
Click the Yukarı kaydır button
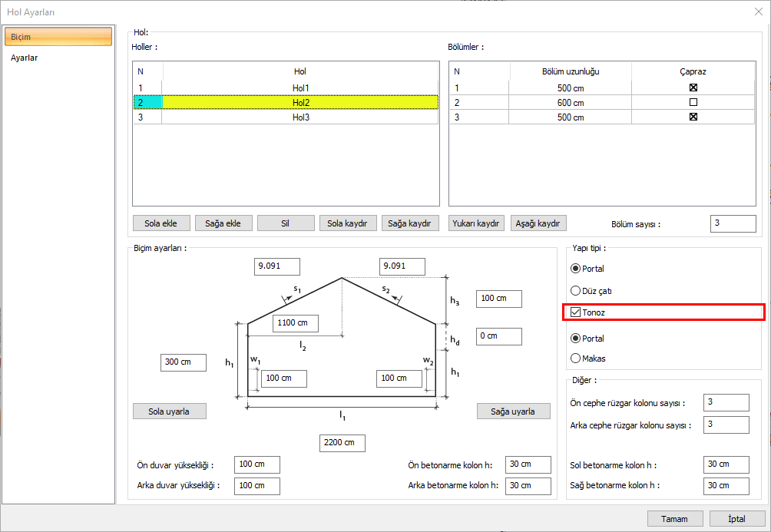[477, 223]
